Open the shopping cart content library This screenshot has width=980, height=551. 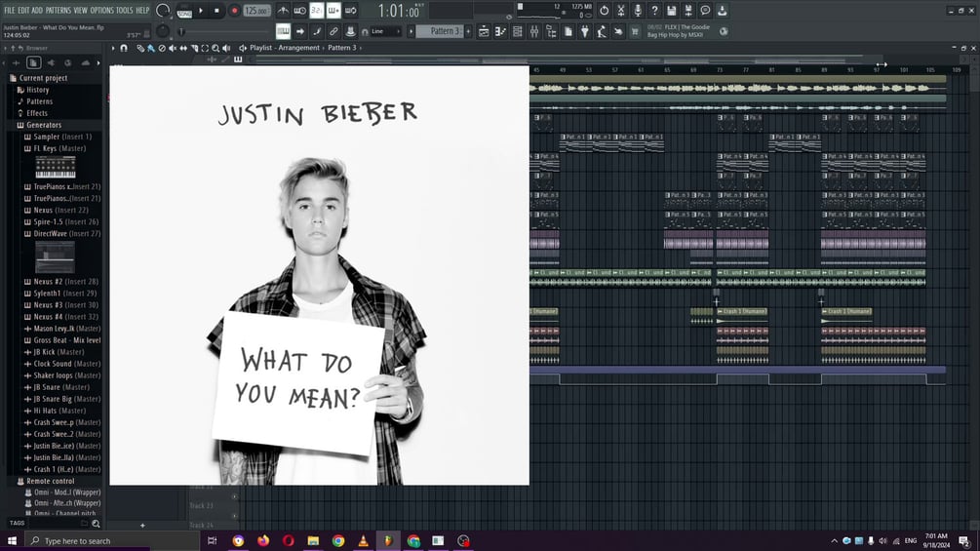[635, 31]
